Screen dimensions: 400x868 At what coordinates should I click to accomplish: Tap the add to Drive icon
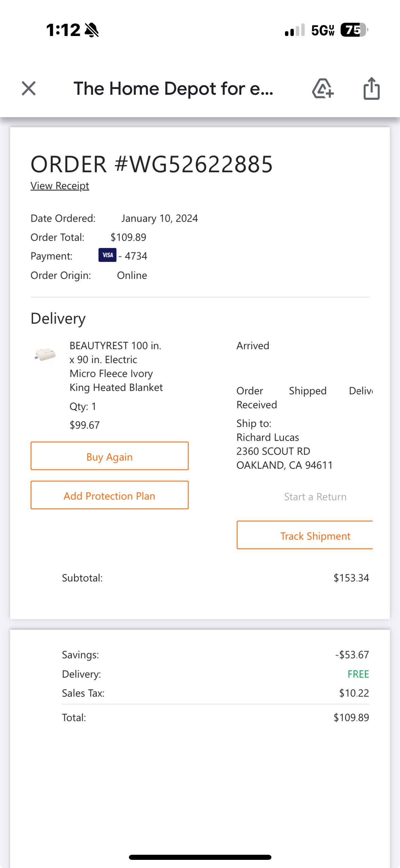[x=323, y=89]
